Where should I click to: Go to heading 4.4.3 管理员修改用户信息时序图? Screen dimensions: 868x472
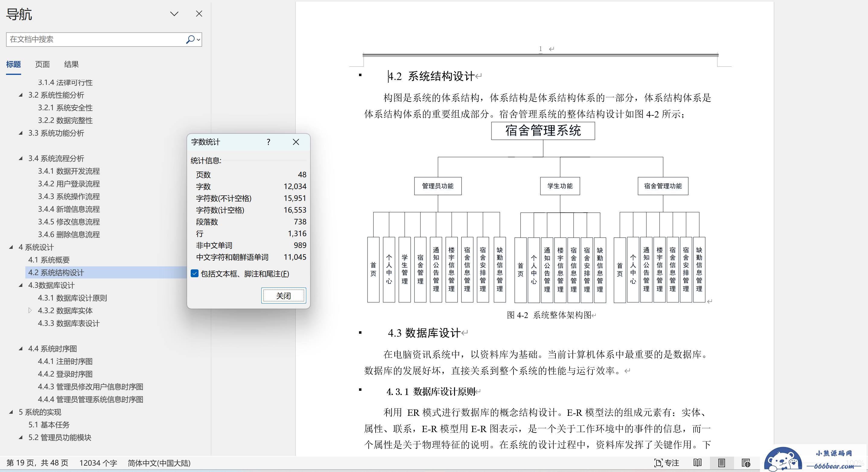coord(90,387)
